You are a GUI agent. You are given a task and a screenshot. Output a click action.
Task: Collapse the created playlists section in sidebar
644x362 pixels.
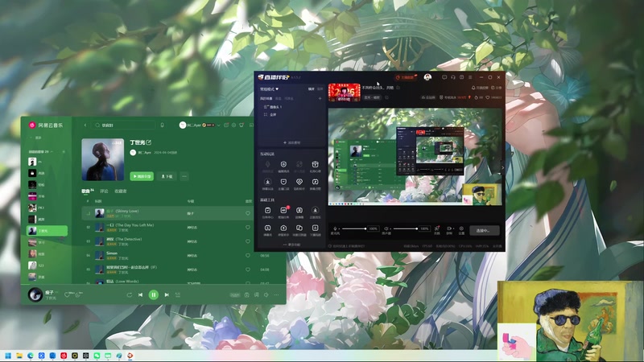click(x=52, y=152)
